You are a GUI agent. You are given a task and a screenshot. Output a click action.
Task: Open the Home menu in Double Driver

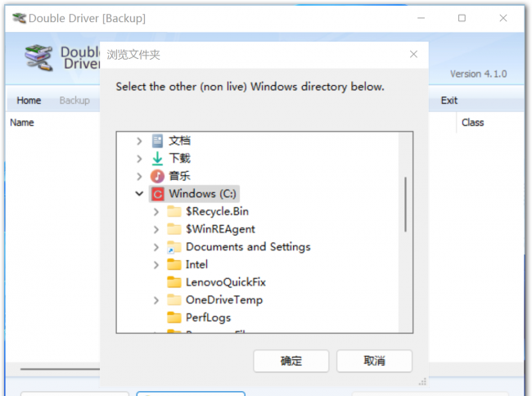29,101
